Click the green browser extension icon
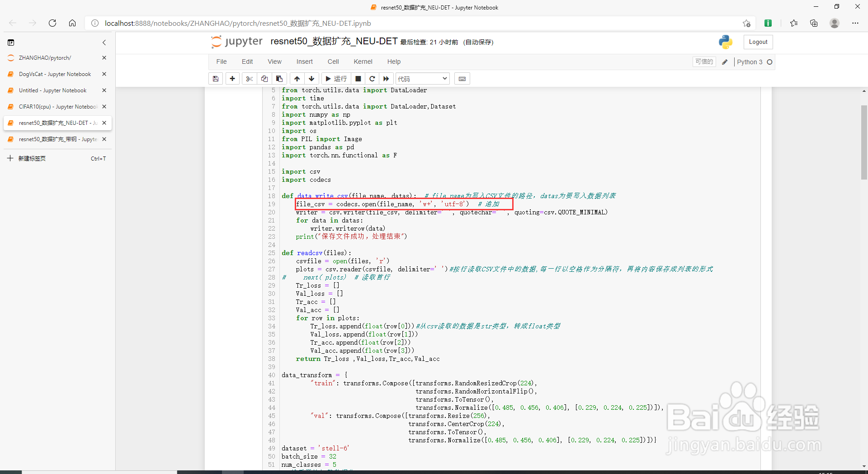This screenshot has height=474, width=868. coord(768,23)
